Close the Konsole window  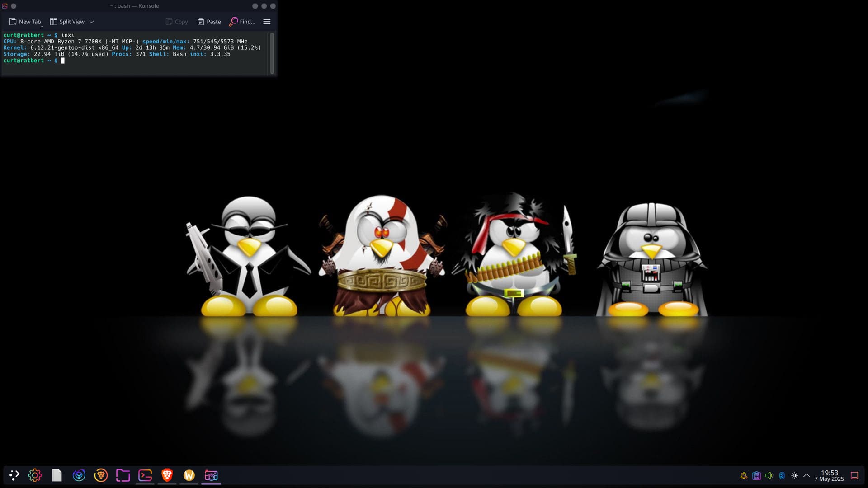[273, 6]
